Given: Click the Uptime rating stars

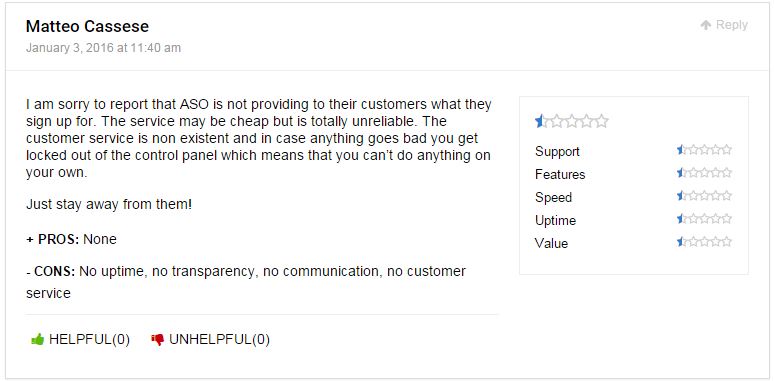Looking at the screenshot, I should click(704, 219).
